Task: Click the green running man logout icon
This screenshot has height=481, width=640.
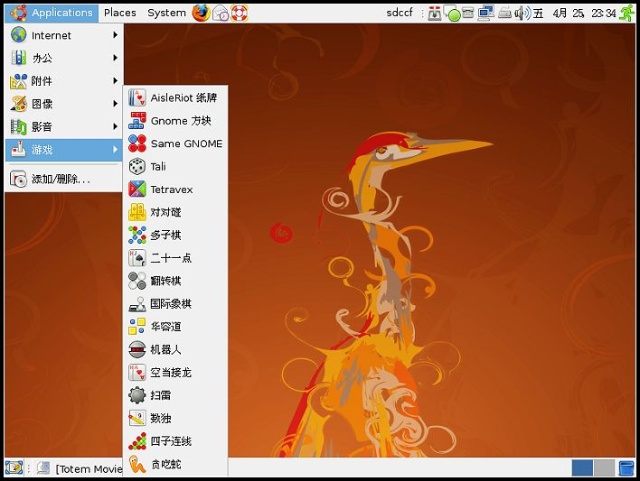Action: [627, 13]
